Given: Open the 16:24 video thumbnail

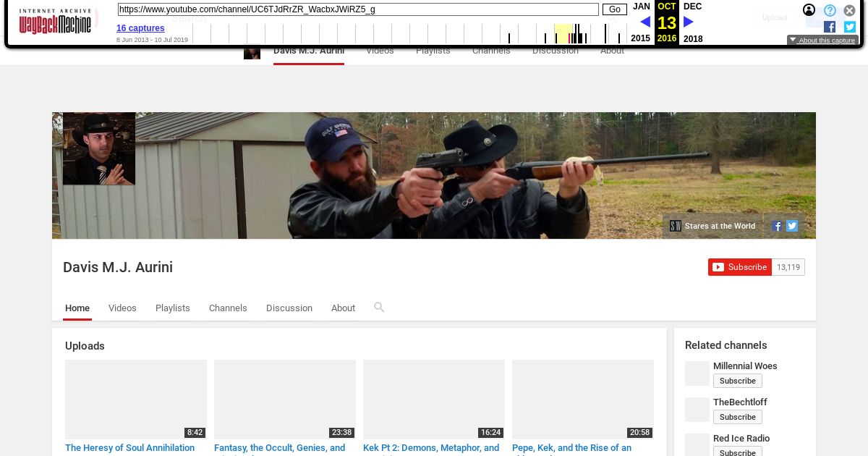Looking at the screenshot, I should click(x=434, y=400).
